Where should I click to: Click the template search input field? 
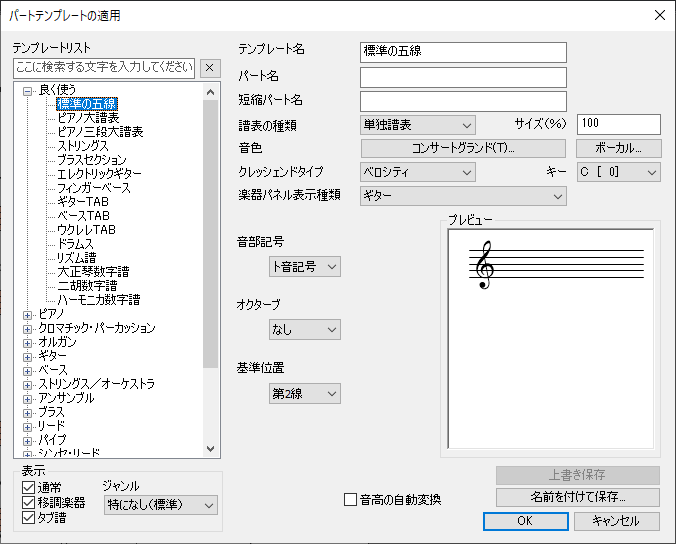[x=104, y=68]
